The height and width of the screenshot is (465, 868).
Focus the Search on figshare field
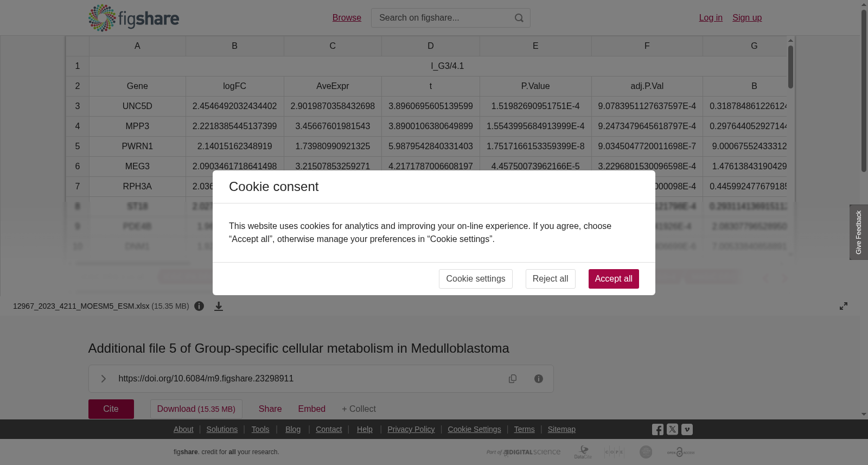[443, 18]
